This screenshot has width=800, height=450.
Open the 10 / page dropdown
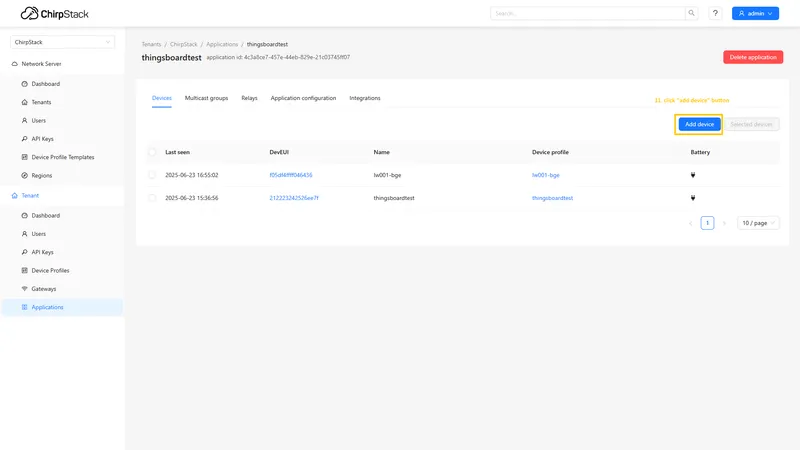click(x=758, y=223)
